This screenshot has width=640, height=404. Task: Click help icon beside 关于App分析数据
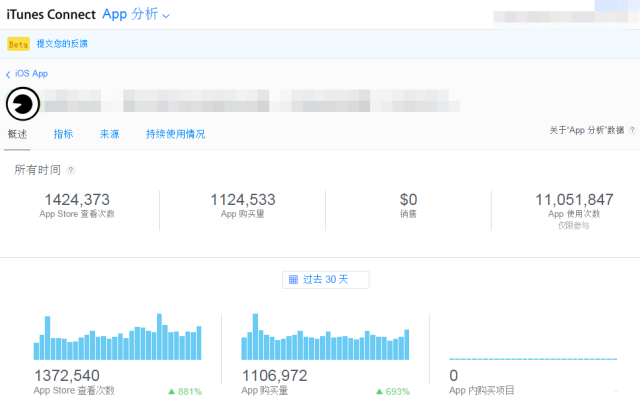point(632,130)
